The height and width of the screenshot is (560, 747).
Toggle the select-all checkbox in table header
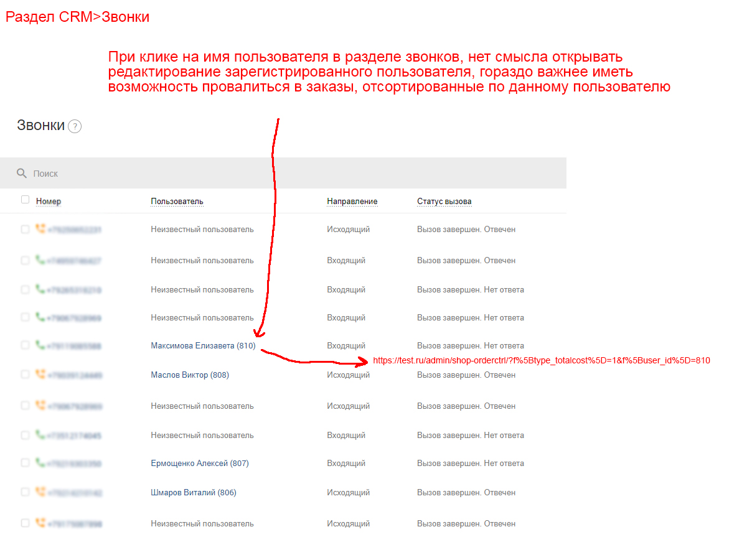(25, 200)
